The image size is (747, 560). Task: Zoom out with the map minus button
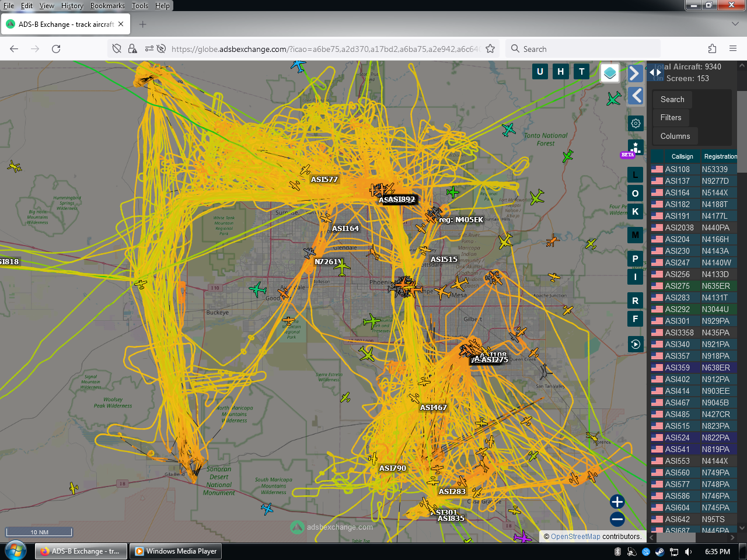[617, 519]
